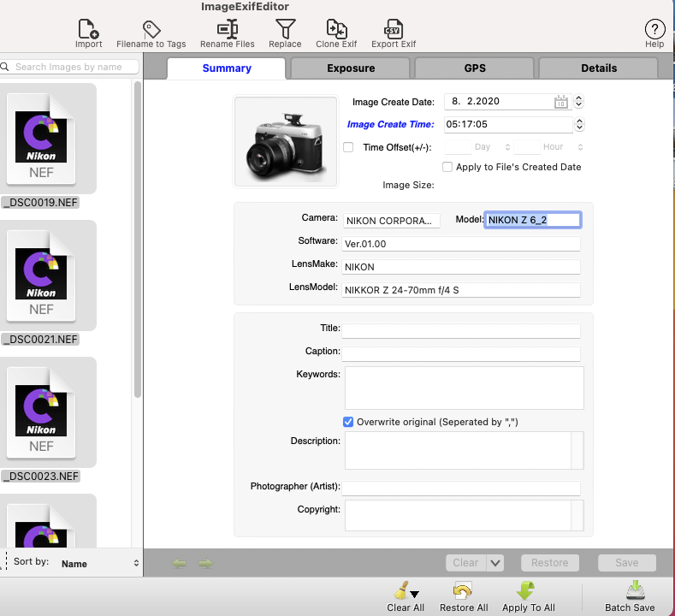Adjust Image Create Time stepper
The image size is (675, 616).
[x=579, y=124]
